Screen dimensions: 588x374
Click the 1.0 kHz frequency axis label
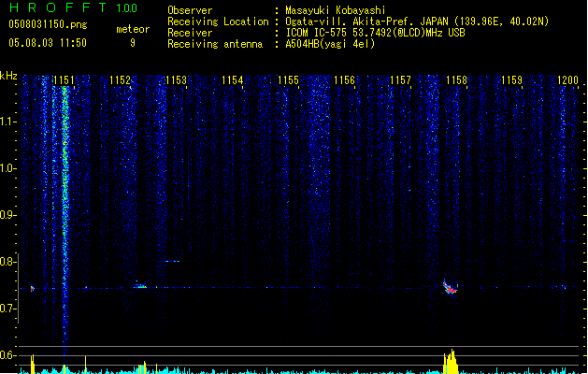pyautogui.click(x=7, y=168)
